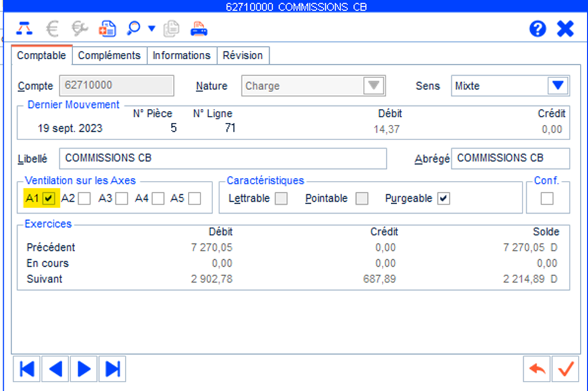Expand the search options arrow beside magnifier
The height and width of the screenshot is (391, 588).
tap(151, 28)
